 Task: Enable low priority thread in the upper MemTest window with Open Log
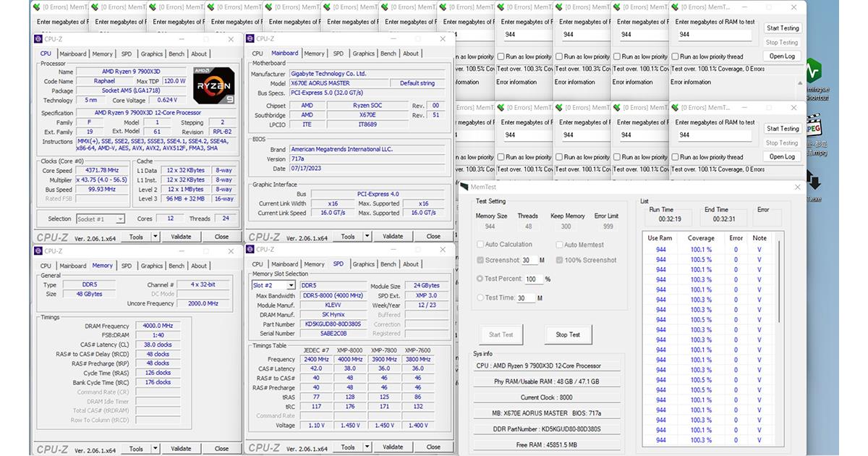pyautogui.click(x=675, y=56)
